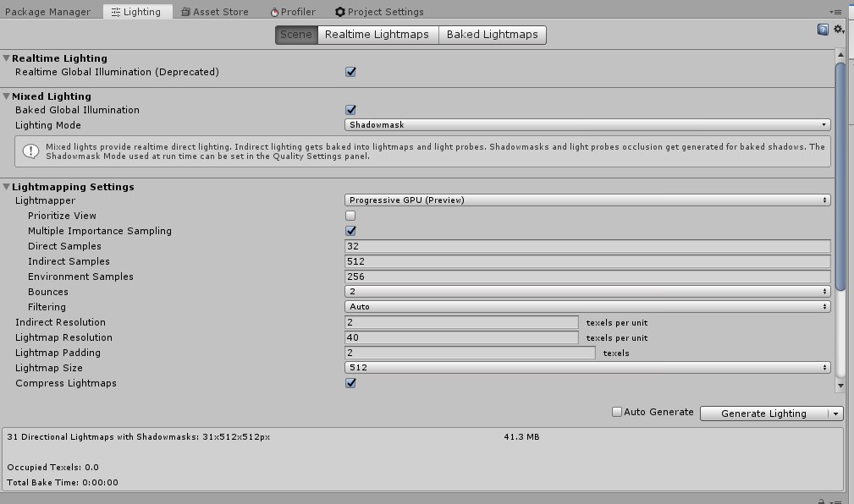Disable Realtime Global Illumination checkbox

click(x=350, y=72)
